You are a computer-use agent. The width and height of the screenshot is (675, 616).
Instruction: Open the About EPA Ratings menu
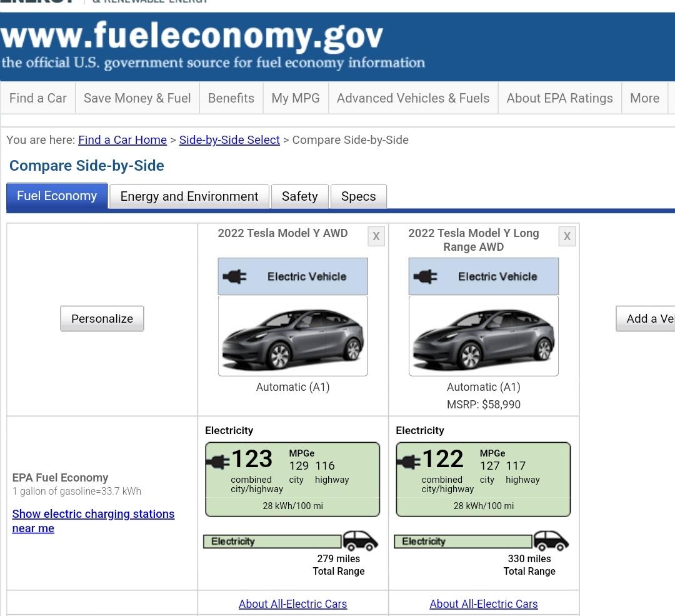point(559,98)
